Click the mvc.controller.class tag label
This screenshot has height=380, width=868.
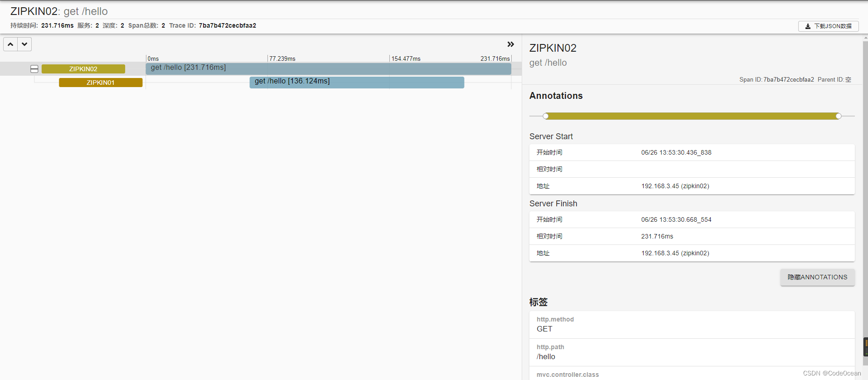[568, 375]
